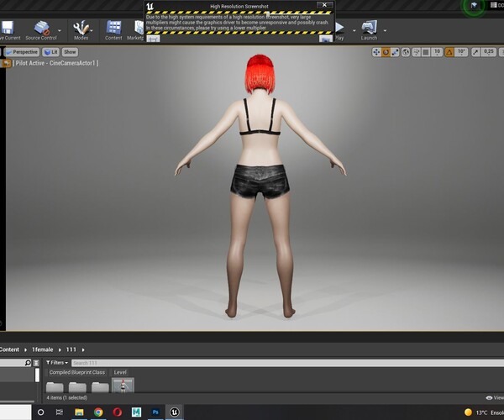Viewport: 504px width, 420px height.
Task: Toggle grid snapping in viewport toolbar
Action: 426,52
